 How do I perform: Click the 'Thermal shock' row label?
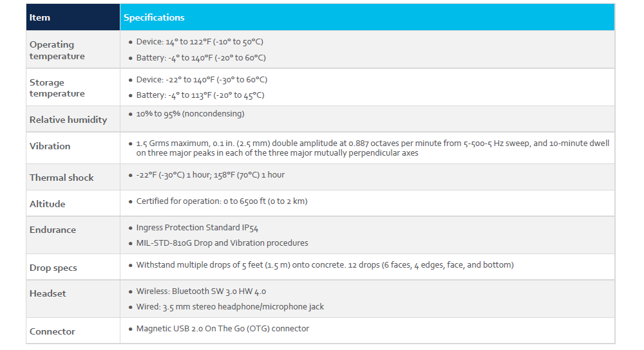tap(62, 178)
